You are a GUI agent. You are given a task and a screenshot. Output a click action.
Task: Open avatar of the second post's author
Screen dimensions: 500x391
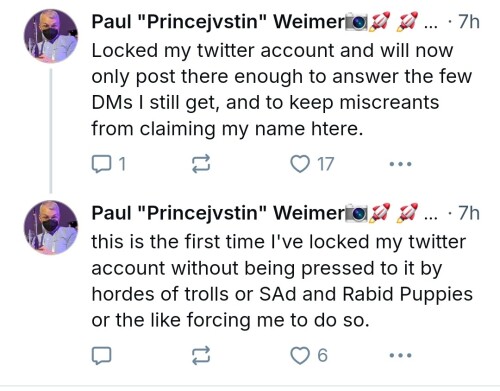coord(51,227)
